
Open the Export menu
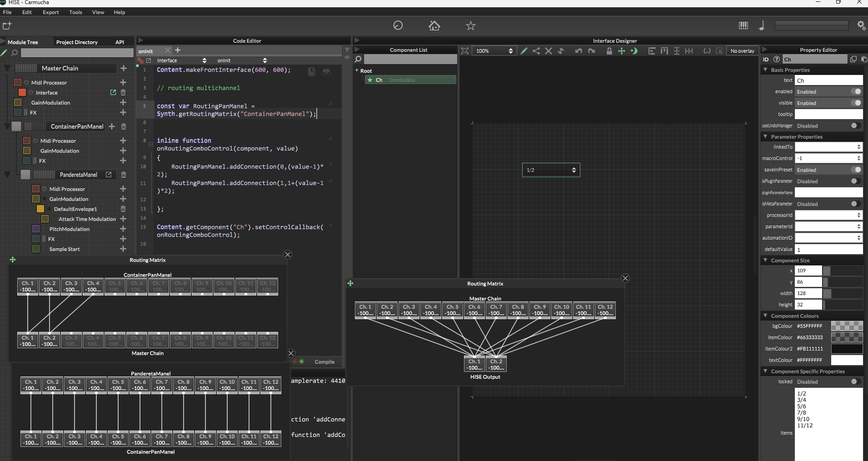pos(51,12)
